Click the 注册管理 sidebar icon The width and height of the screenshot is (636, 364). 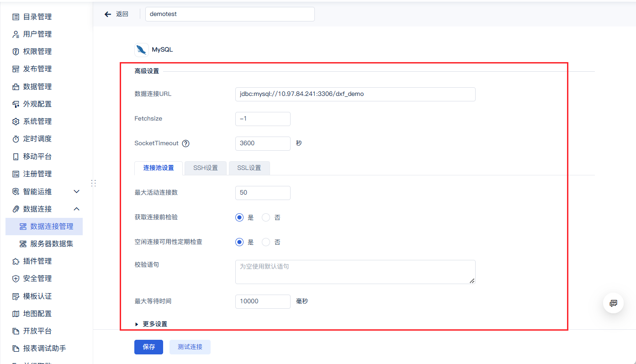click(16, 174)
